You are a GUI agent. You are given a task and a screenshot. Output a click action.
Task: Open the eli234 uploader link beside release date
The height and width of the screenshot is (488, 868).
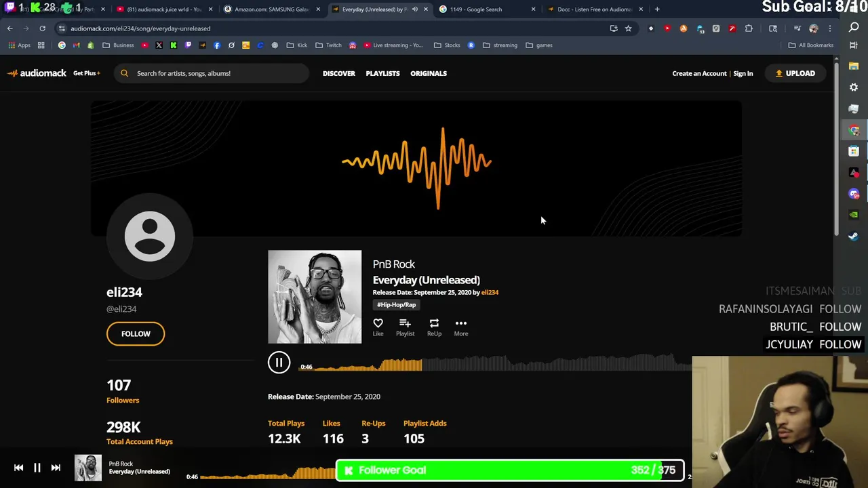tap(490, 292)
